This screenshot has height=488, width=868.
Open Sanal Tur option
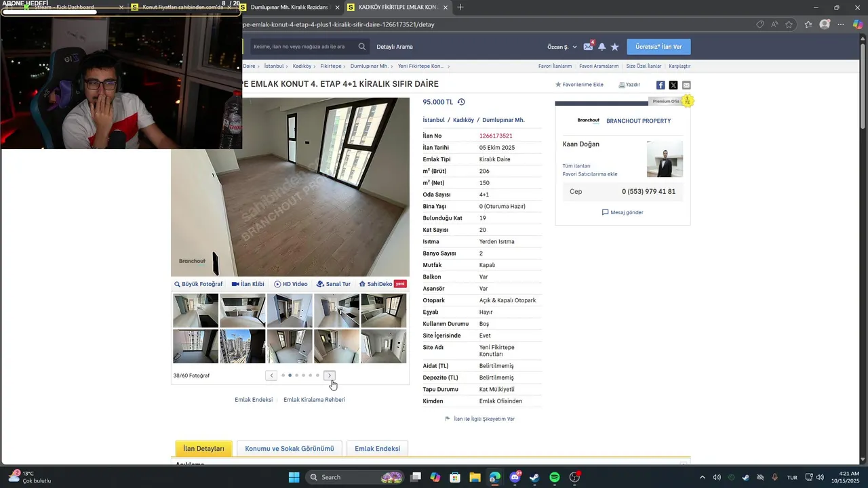[x=334, y=284]
